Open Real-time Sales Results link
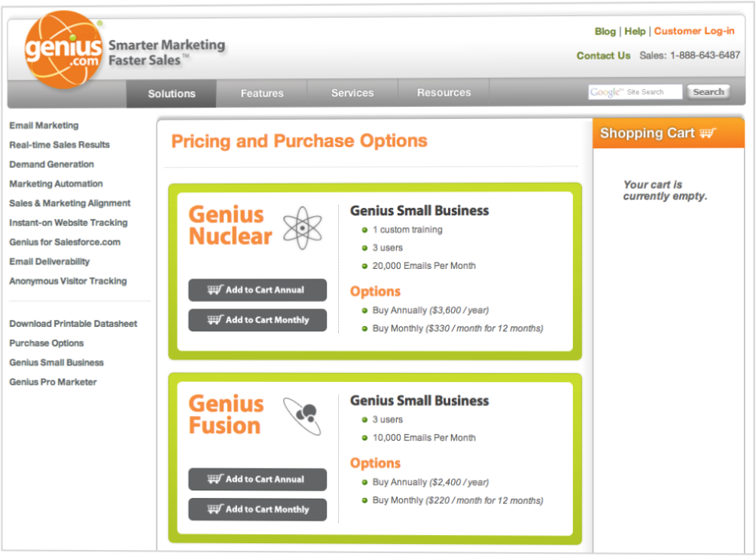The width and height of the screenshot is (756, 556). [59, 145]
